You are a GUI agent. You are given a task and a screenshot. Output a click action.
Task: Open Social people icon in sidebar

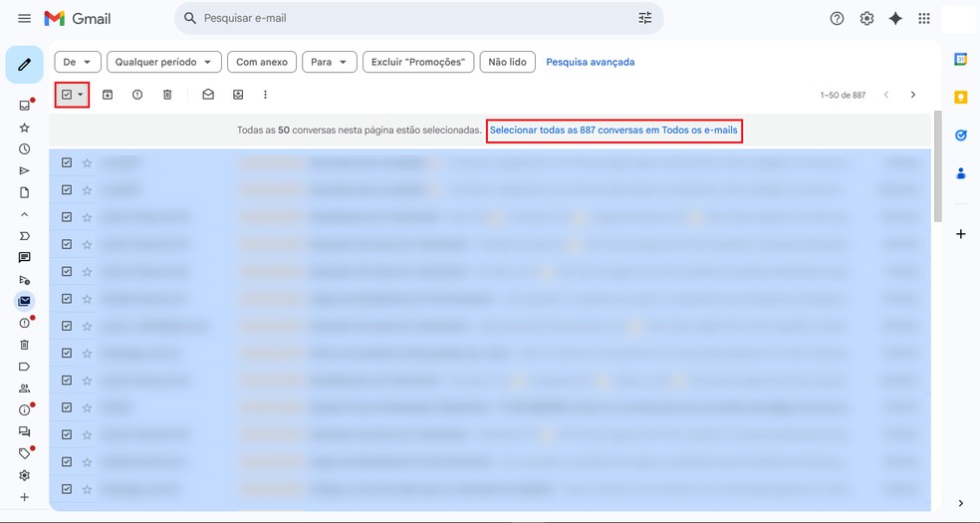(24, 389)
